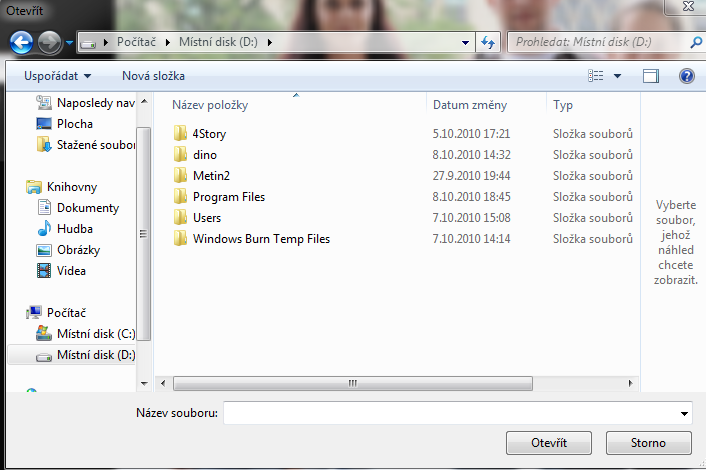Click date 8.10.2010 18:45 of Program Files
706x470 pixels.
[x=471, y=197]
